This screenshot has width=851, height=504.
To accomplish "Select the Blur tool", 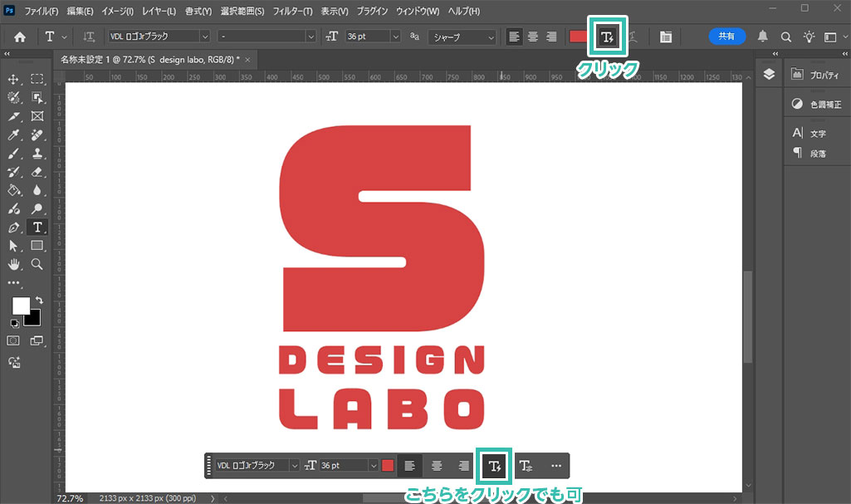I will tap(37, 190).
